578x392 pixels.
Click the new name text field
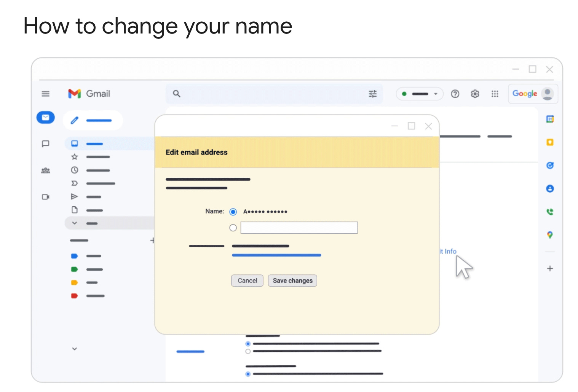click(299, 228)
